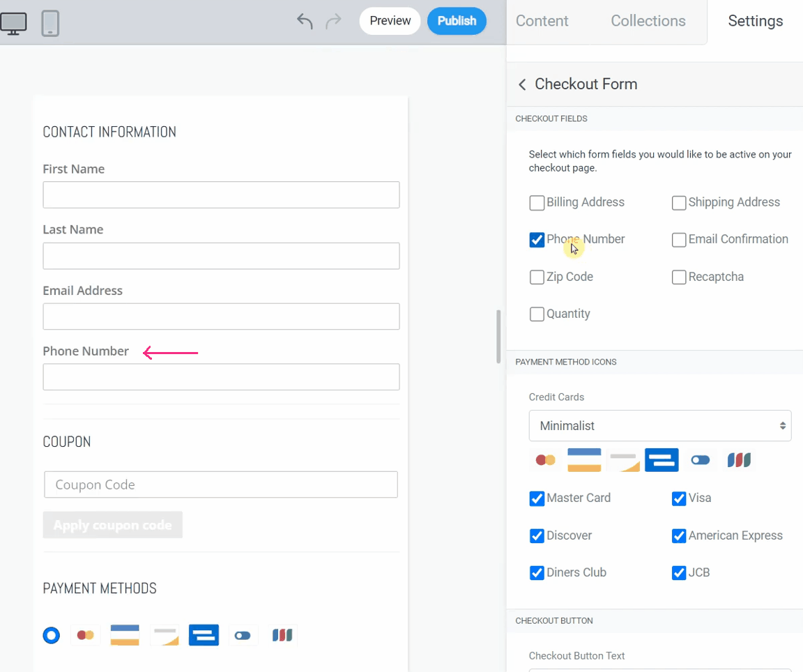Enable the Email Confirmation checkbox
Screen dimensions: 803x672
click(x=678, y=240)
